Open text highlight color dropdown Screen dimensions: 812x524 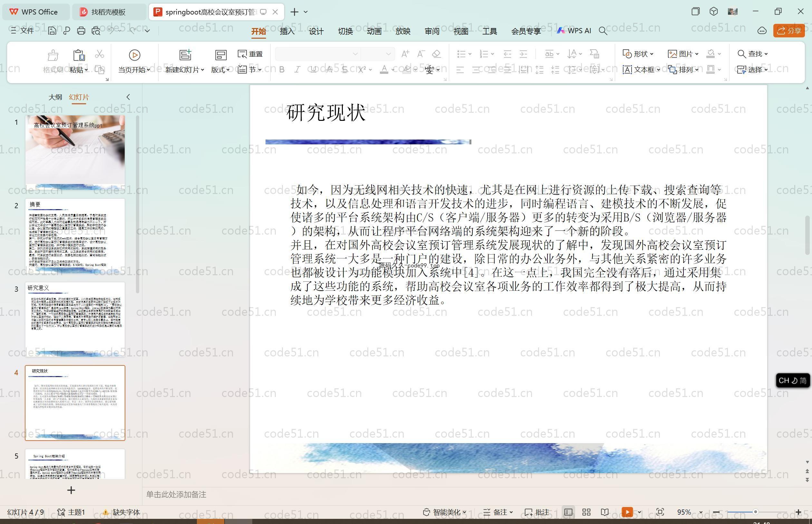tap(415, 70)
